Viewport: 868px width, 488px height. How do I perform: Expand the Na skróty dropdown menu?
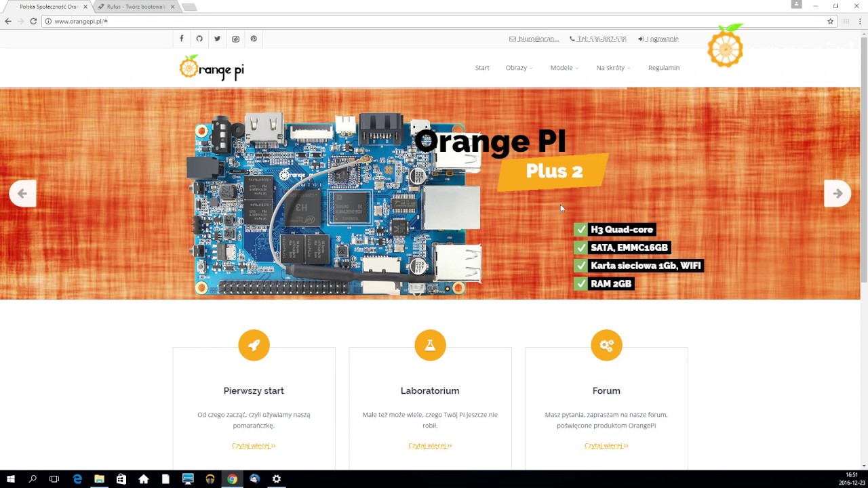(x=613, y=68)
